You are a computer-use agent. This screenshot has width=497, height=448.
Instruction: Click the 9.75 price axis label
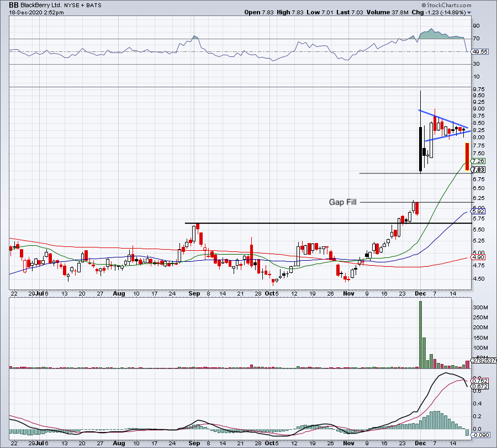pyautogui.click(x=478, y=89)
